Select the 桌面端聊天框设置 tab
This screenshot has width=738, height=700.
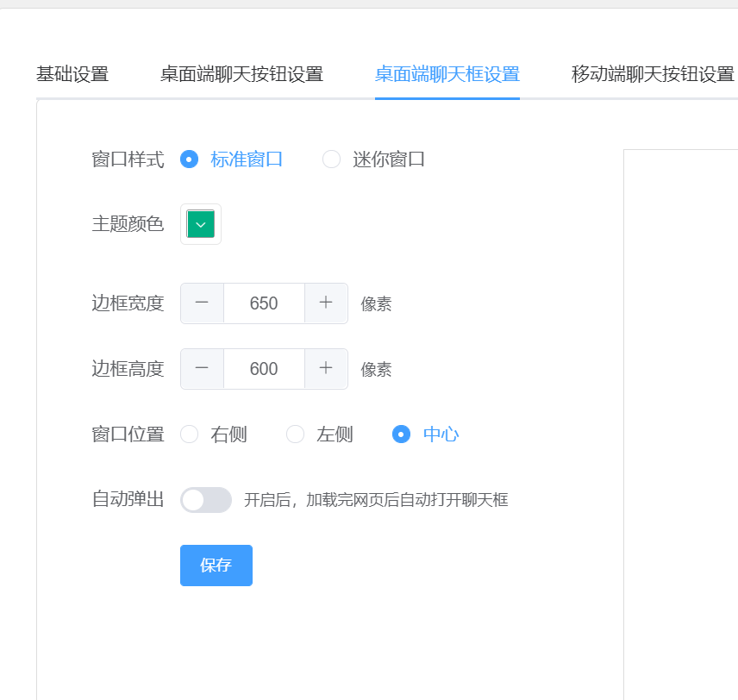(x=447, y=74)
